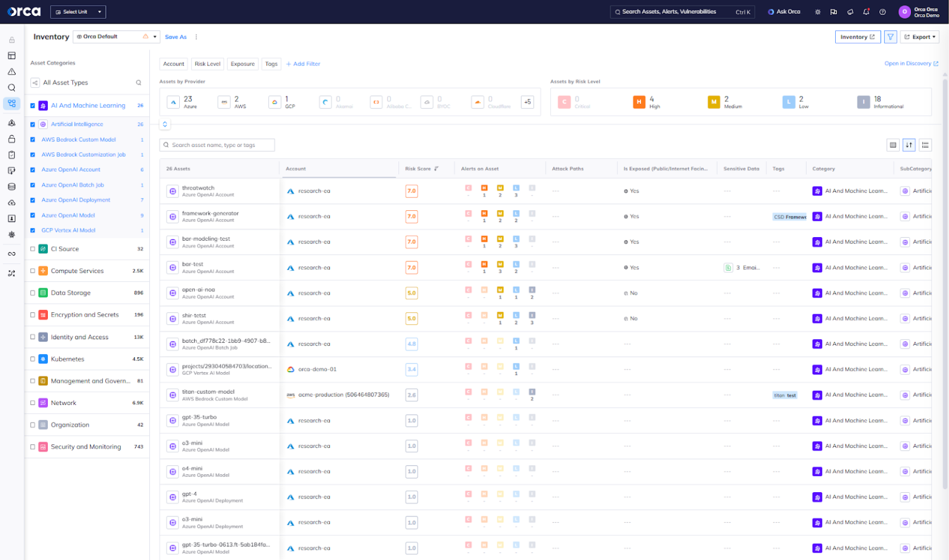Click the search icon in Asset Categories

[x=139, y=83]
